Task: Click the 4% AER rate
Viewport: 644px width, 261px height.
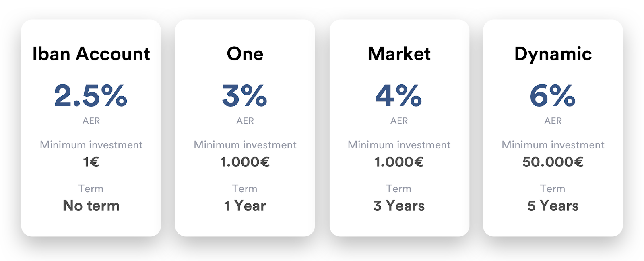Action: [399, 96]
